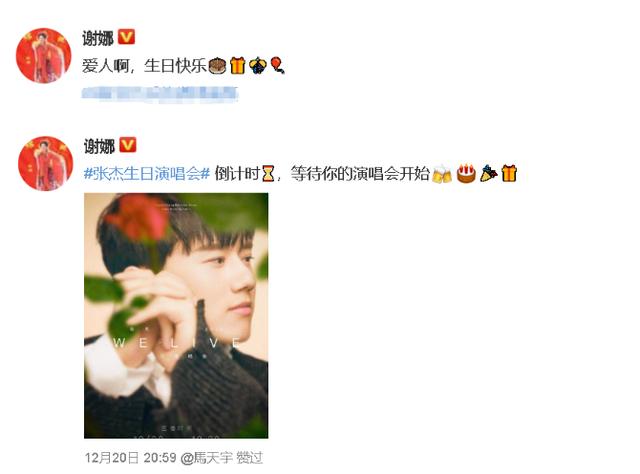Click gift emoji ending the second post
Screen dimensions: 640x474
509,174
